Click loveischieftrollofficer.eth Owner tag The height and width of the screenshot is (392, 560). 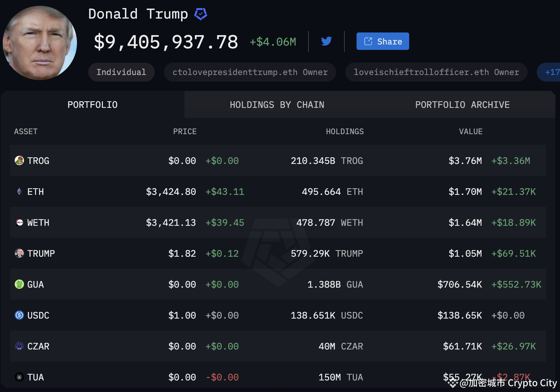pos(436,72)
